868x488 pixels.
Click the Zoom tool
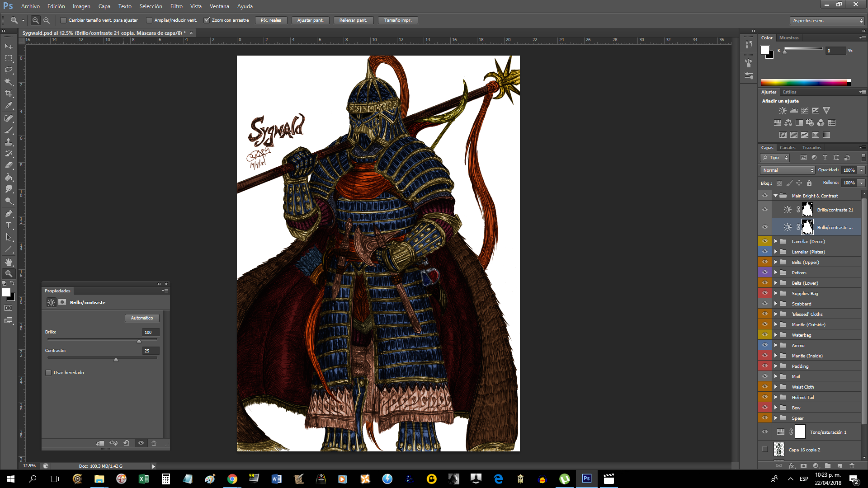[9, 273]
